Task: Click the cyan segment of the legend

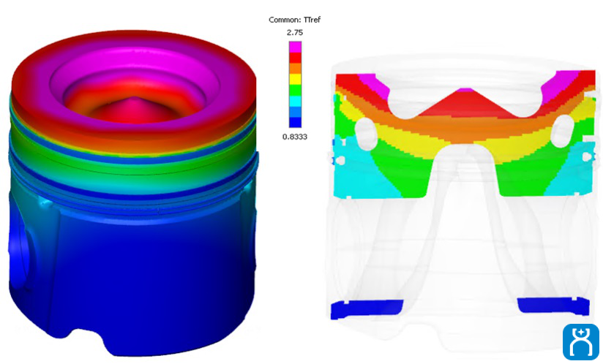Action: click(x=296, y=102)
